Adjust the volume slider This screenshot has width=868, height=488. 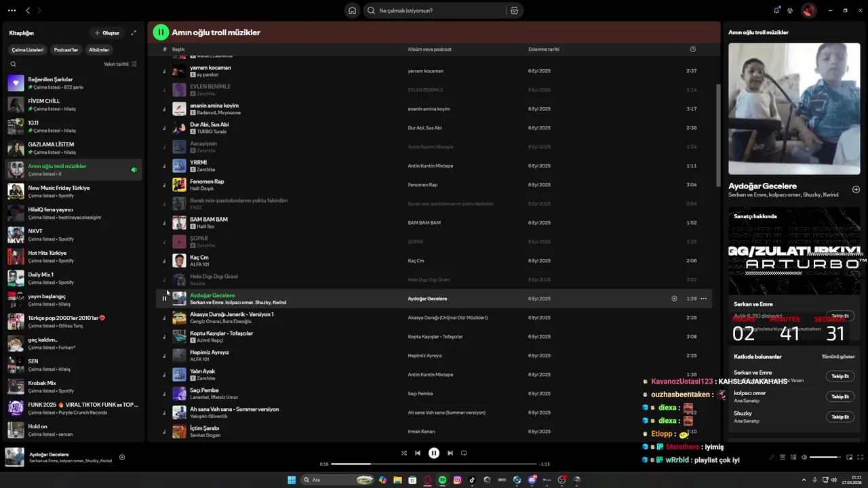[825, 457]
